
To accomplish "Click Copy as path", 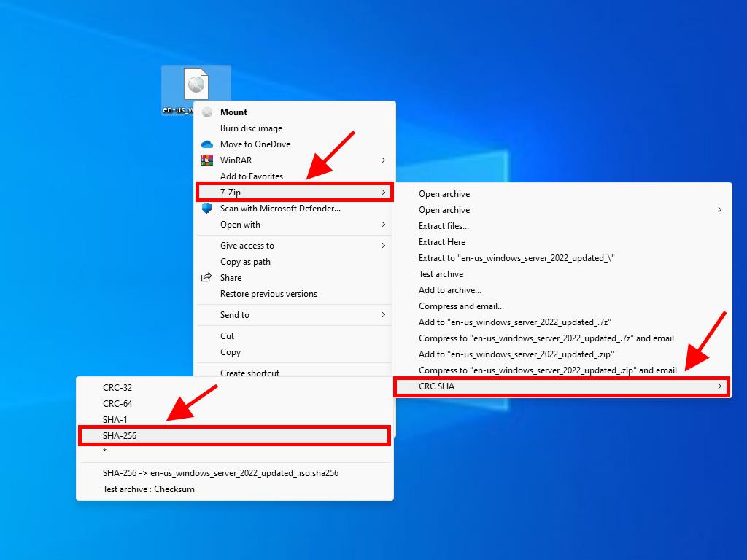I will (x=245, y=262).
